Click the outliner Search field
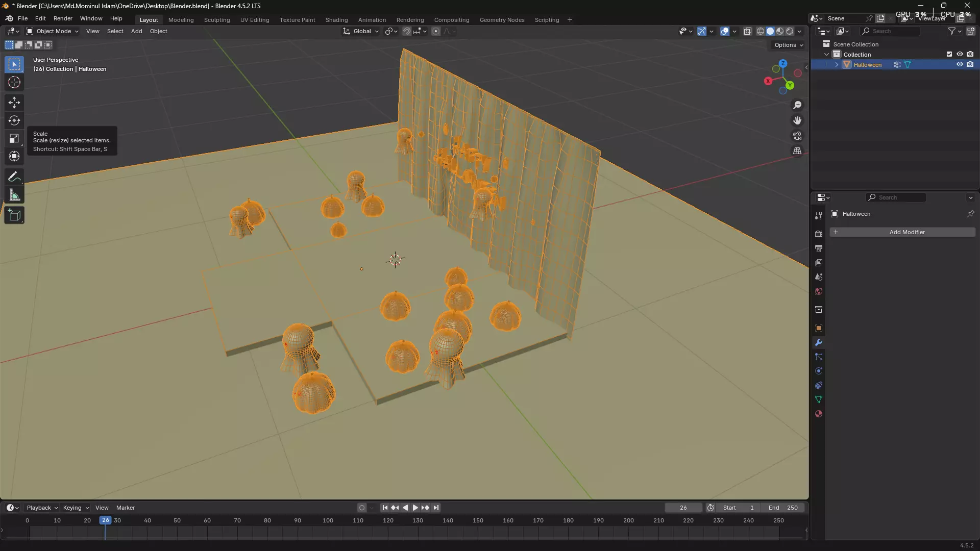Image resolution: width=980 pixels, height=551 pixels. click(x=890, y=31)
